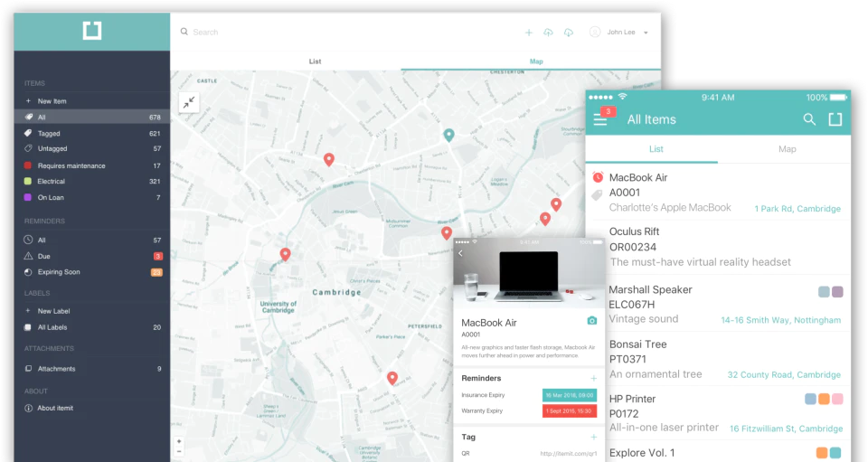Open the Marshall Speaker item row
Viewport: 868px width, 462px height.
click(719, 305)
